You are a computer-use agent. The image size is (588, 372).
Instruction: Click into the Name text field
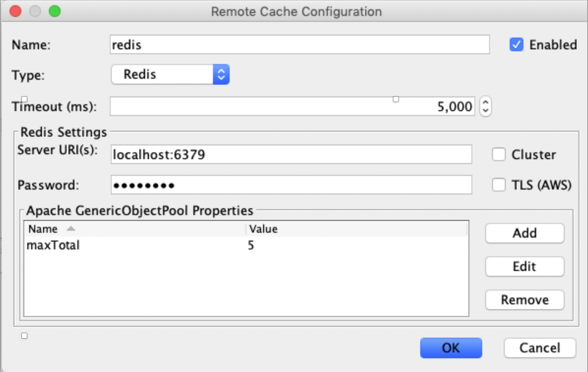299,45
